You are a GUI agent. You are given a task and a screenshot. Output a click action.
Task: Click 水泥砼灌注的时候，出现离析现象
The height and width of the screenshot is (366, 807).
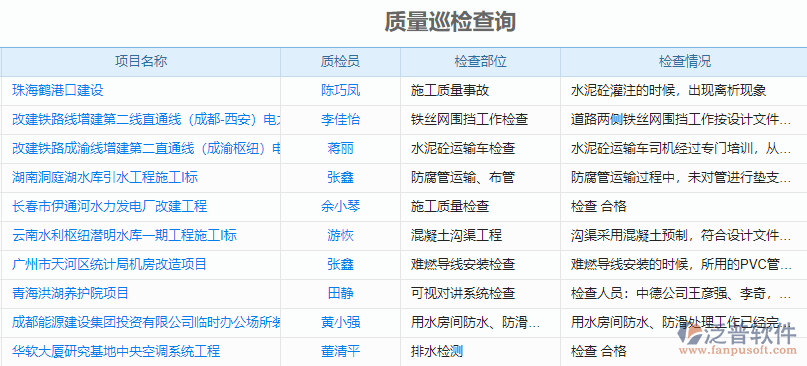click(x=669, y=91)
